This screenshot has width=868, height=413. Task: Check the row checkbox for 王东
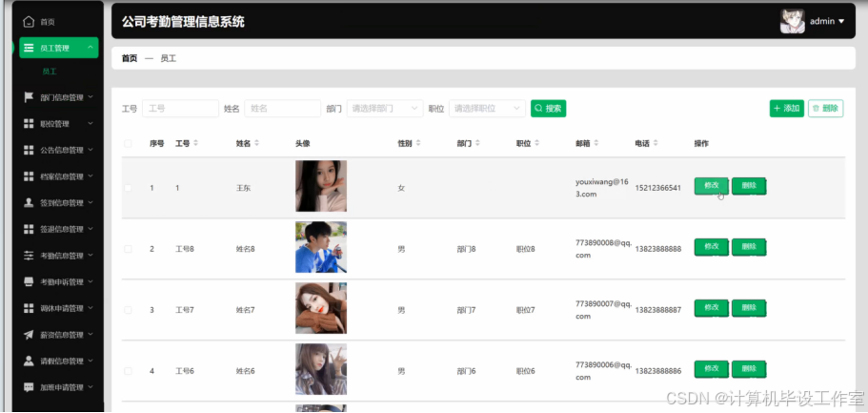click(128, 188)
